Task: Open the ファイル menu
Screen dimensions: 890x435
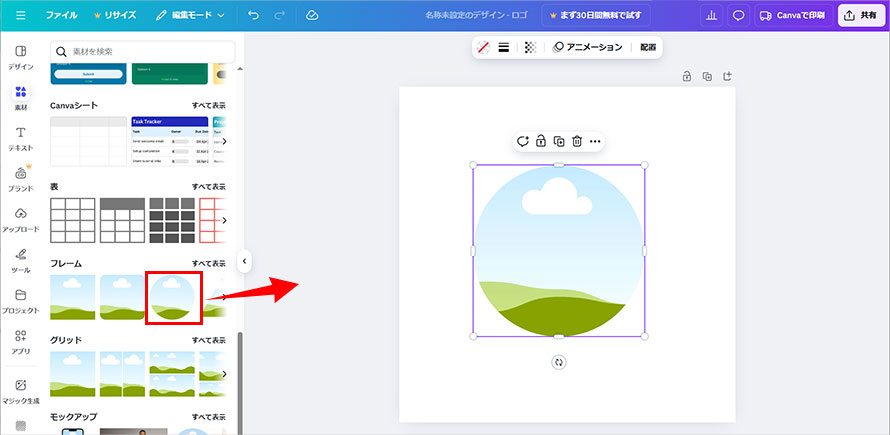Action: [61, 15]
